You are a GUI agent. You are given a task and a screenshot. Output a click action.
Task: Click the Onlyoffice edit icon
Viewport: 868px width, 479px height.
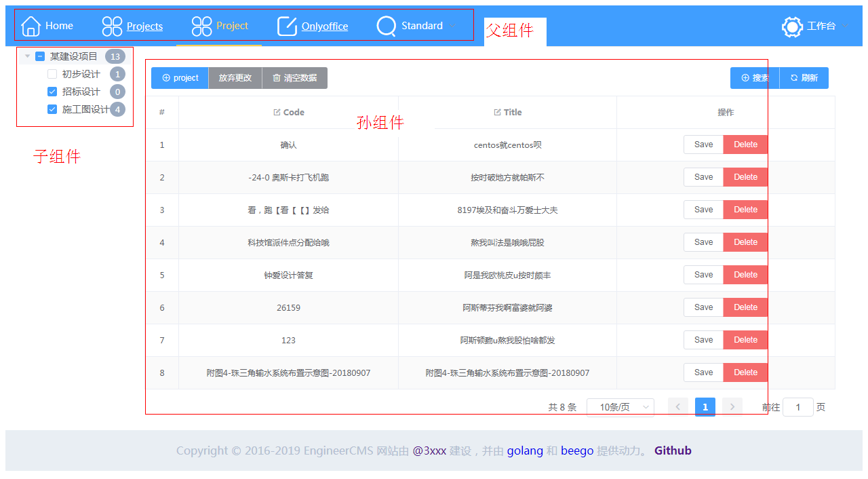pos(288,26)
